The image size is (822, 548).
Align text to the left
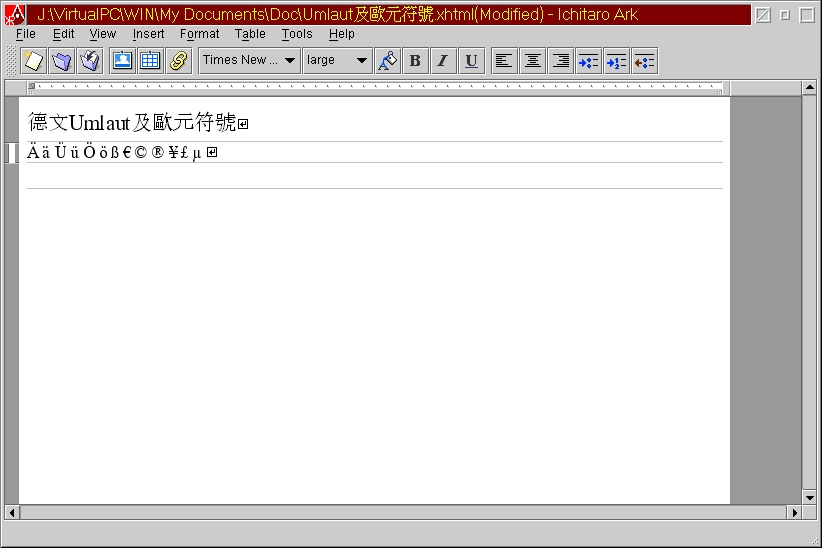(x=504, y=61)
